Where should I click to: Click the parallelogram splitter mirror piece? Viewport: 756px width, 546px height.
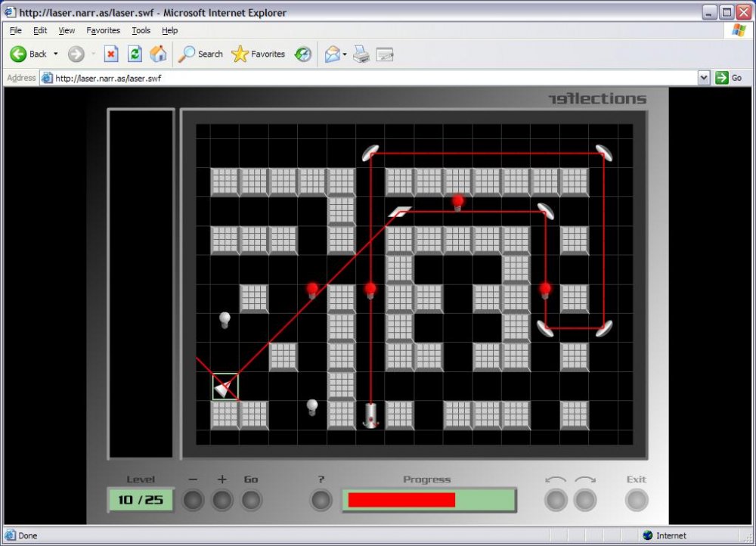pyautogui.click(x=400, y=211)
